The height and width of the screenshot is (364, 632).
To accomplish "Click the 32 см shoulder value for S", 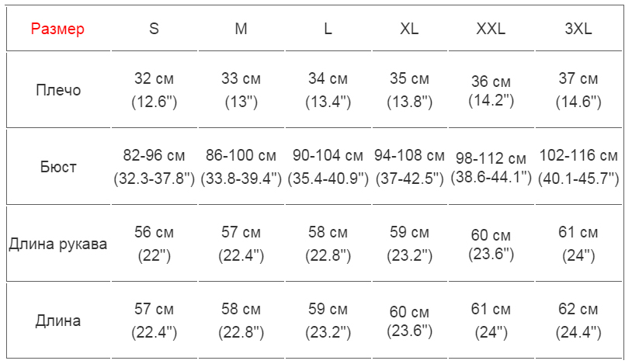I will pyautogui.click(x=154, y=79).
